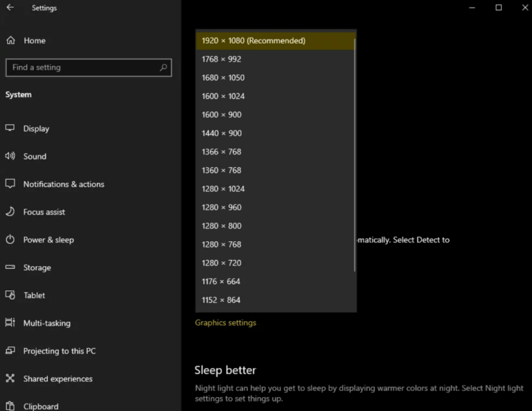
Task: Go to Shared experiences settings
Action: 57,378
